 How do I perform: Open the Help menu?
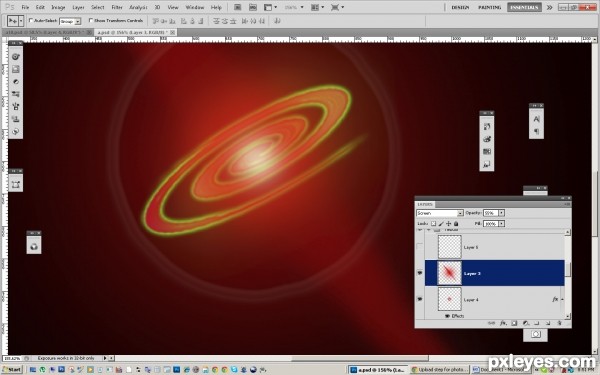pyautogui.click(x=216, y=7)
